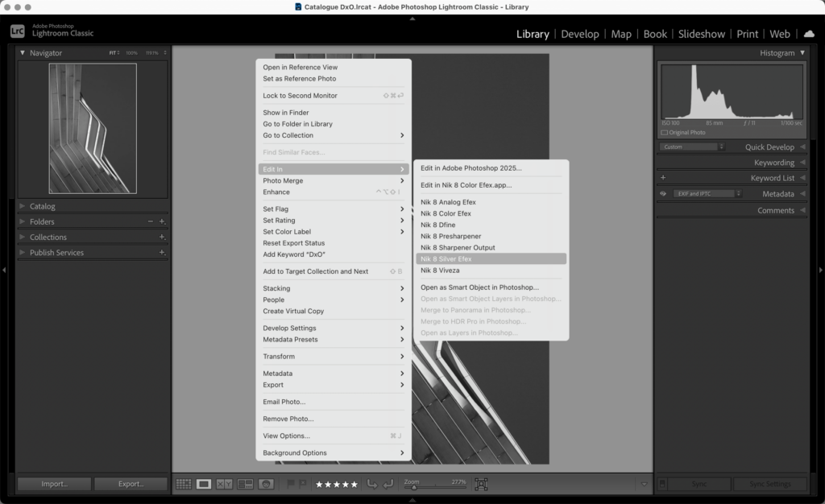Switch to the Map module
825x504 pixels.
pos(621,34)
